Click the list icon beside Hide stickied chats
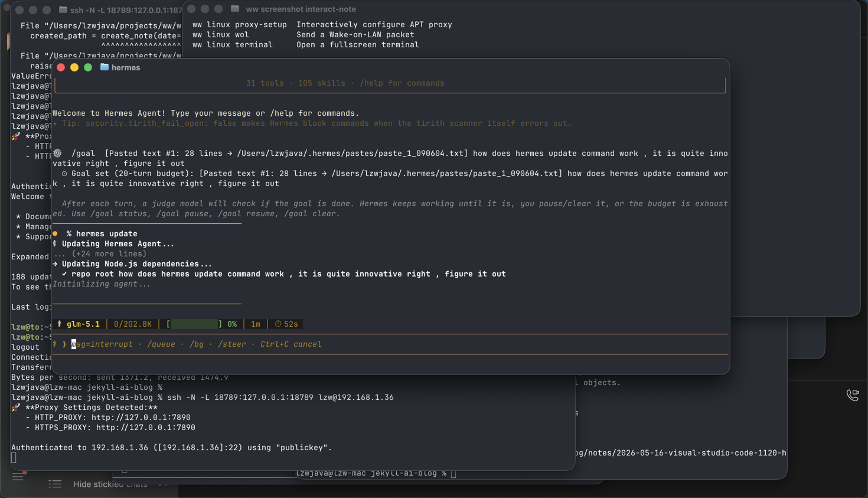The height and width of the screenshot is (498, 868). (55, 484)
